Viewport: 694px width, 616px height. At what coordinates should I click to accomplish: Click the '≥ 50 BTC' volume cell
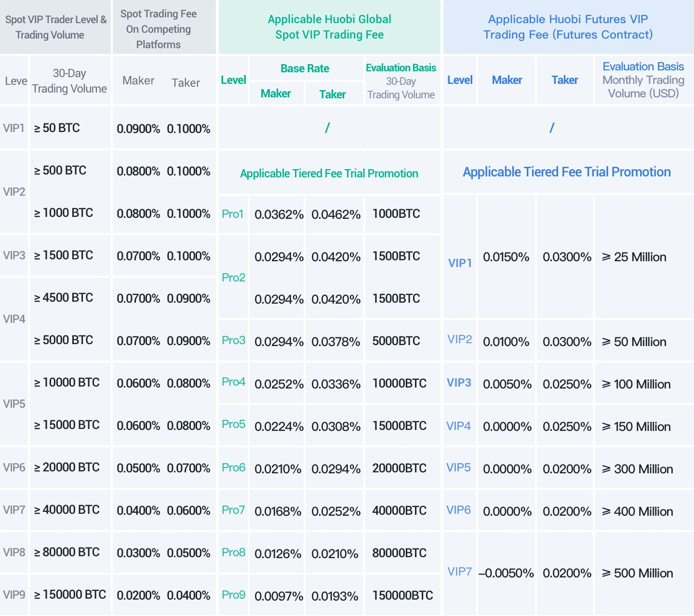(57, 128)
